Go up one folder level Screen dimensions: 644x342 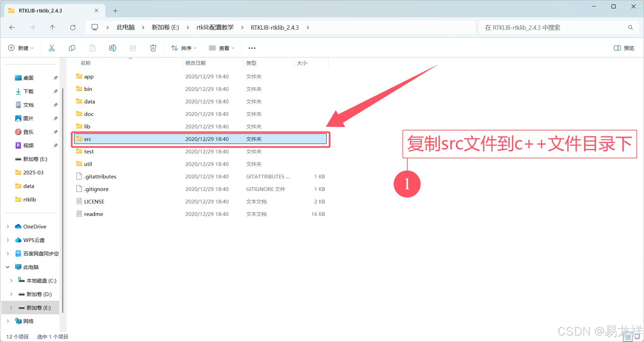coord(52,27)
